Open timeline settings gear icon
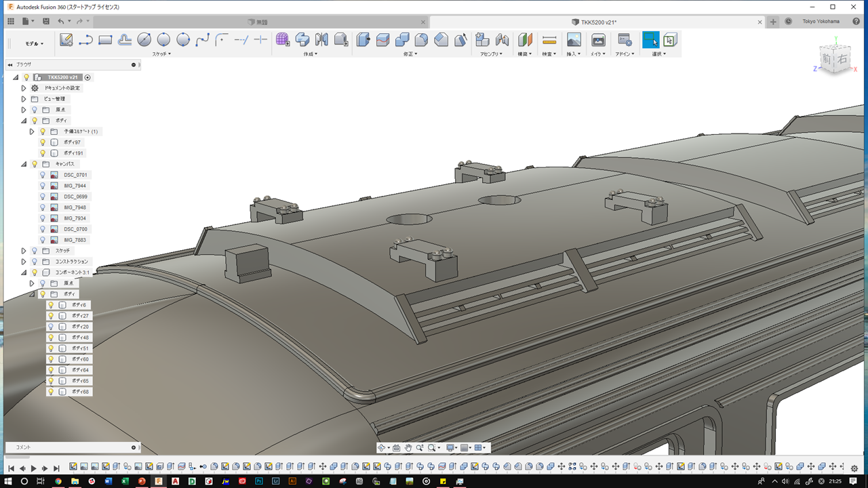Viewport: 868px width, 488px height. coord(854,468)
